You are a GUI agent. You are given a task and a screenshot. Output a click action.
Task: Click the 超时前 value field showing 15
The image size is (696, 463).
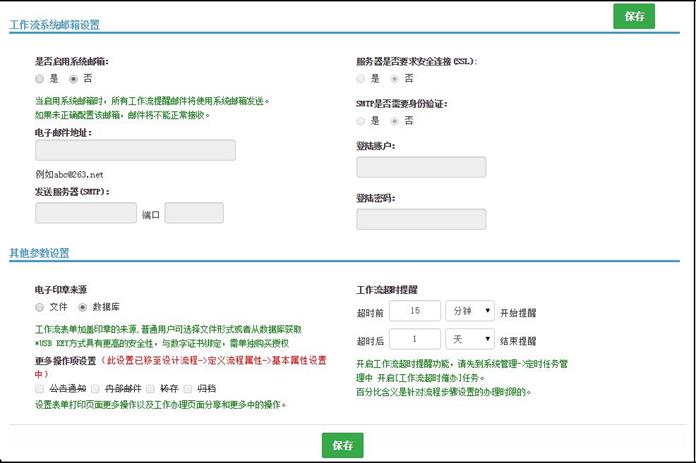point(415,311)
